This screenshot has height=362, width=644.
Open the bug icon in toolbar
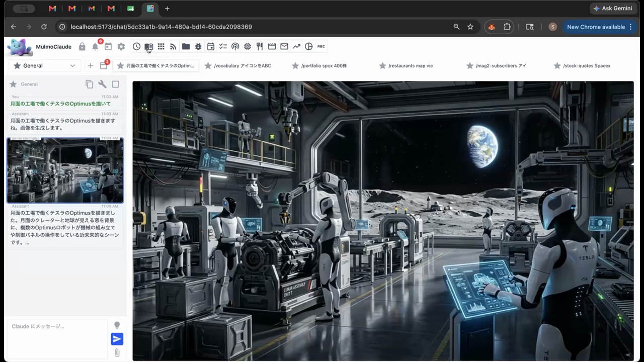[x=198, y=47]
